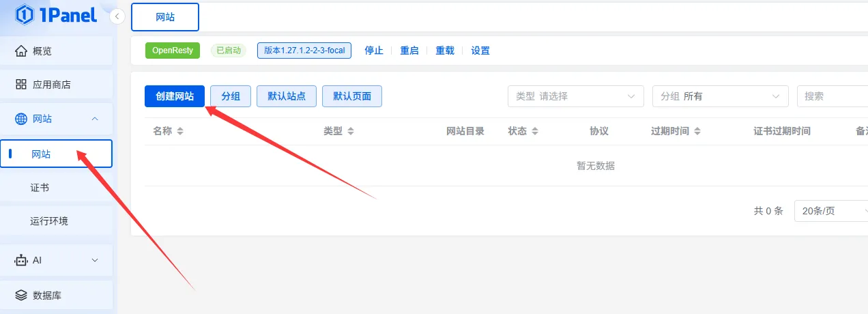Open 概览 overview home icon
This screenshot has height=314, width=868.
21,51
